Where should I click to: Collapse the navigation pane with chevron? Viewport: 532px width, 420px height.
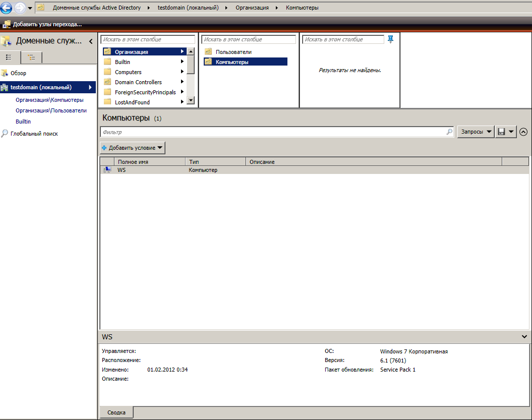point(91,41)
